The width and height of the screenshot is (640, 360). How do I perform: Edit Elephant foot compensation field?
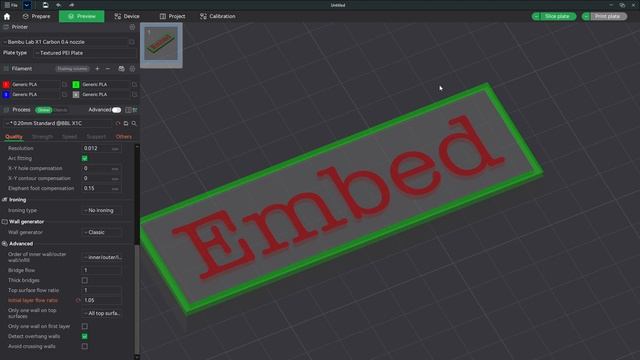(101, 189)
